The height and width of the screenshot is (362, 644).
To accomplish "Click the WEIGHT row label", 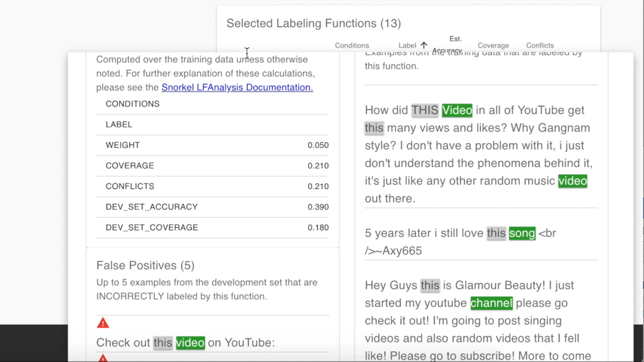I will click(123, 145).
